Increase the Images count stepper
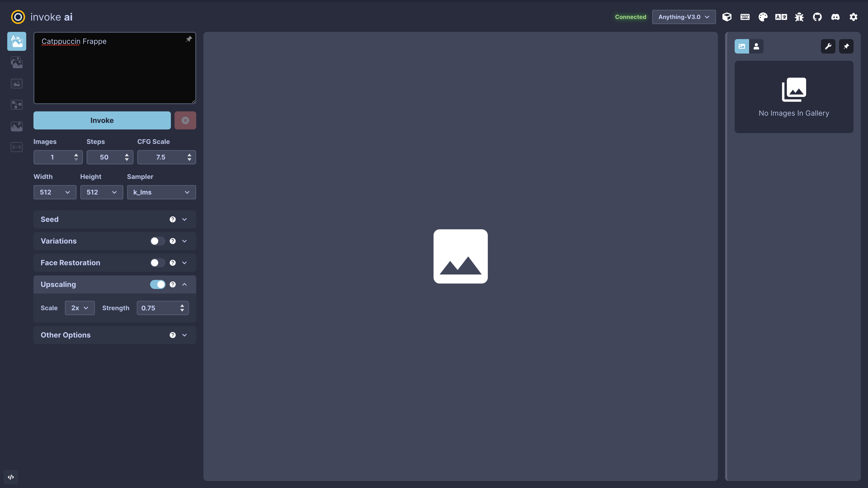 [x=76, y=155]
